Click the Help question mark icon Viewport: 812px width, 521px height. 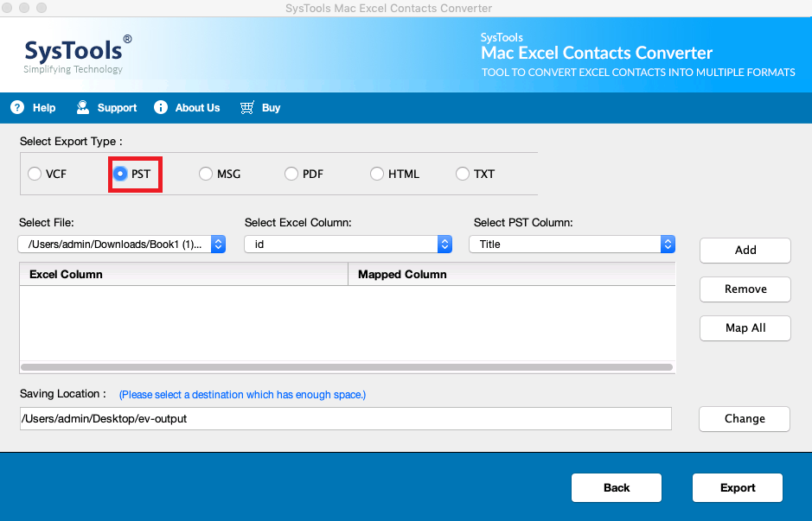point(16,108)
